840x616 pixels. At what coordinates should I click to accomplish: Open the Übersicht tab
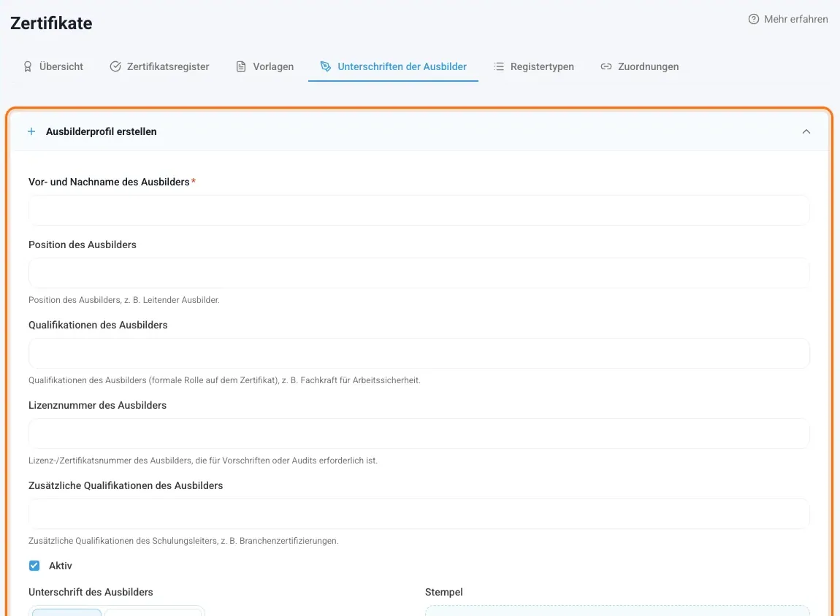pyautogui.click(x=53, y=66)
